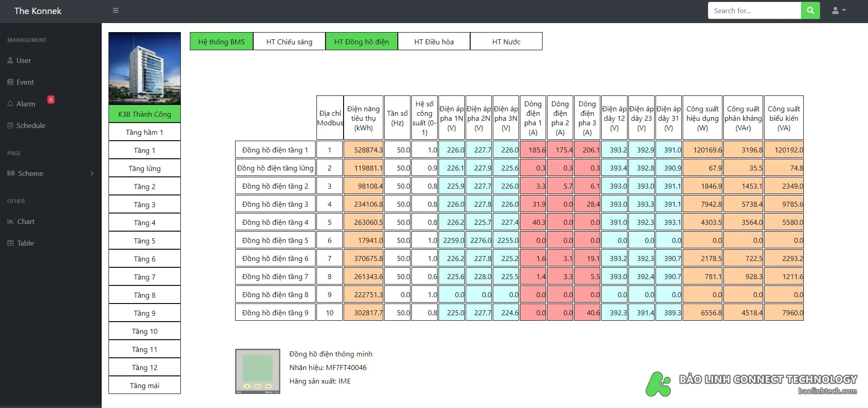The width and height of the screenshot is (868, 408).
Task: Select the HT Nước tab
Action: (506, 41)
